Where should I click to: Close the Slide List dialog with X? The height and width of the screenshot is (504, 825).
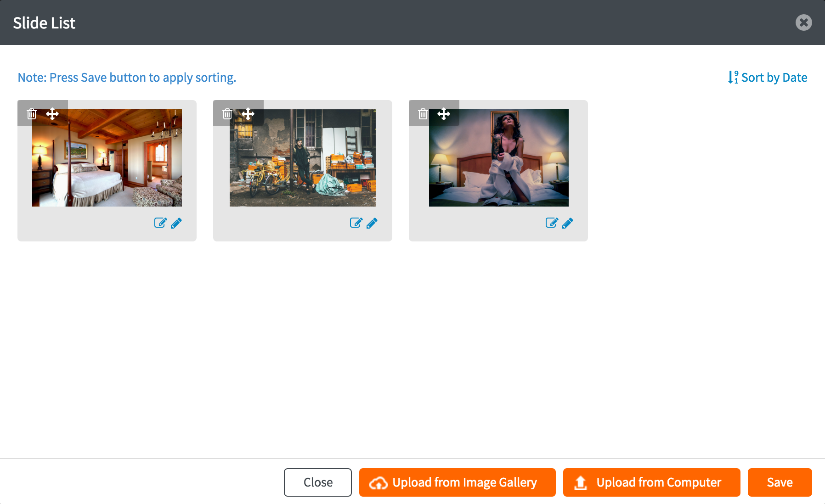click(804, 22)
